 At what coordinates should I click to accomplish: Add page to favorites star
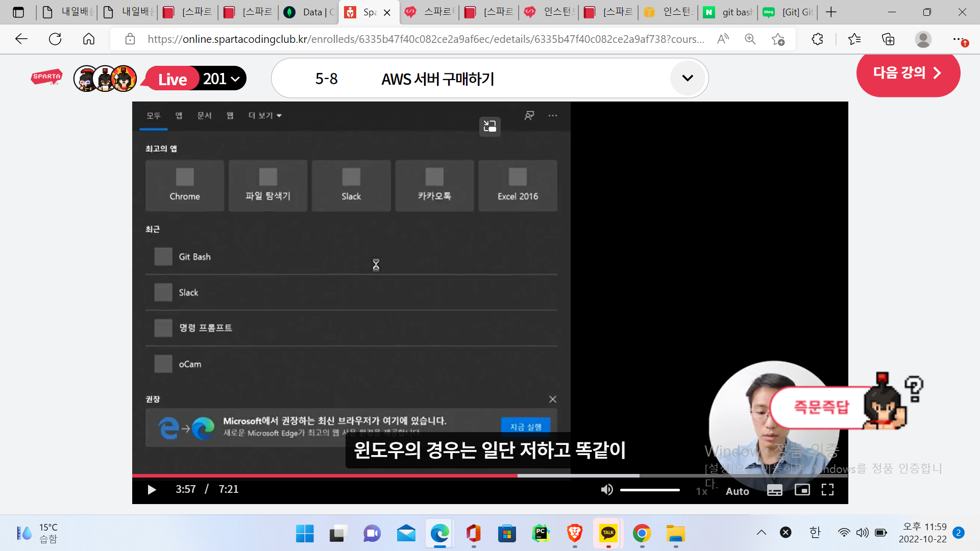click(x=778, y=39)
